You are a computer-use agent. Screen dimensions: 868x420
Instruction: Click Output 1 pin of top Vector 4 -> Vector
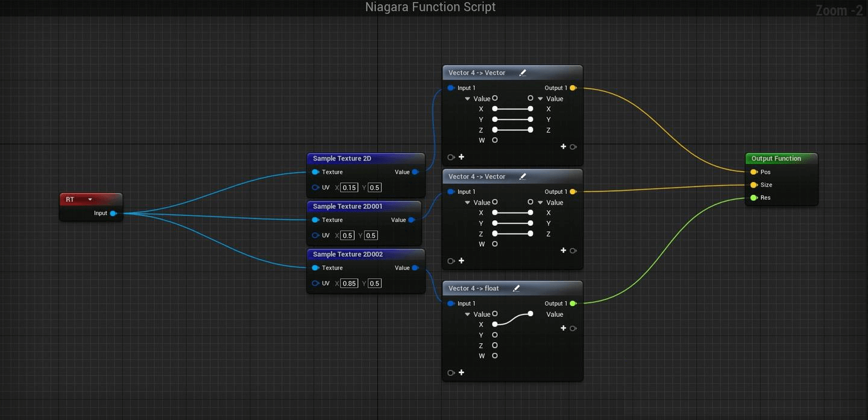[573, 88]
